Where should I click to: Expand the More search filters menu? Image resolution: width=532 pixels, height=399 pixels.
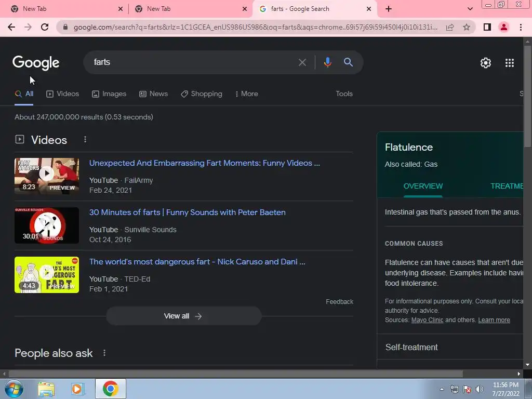coord(247,94)
